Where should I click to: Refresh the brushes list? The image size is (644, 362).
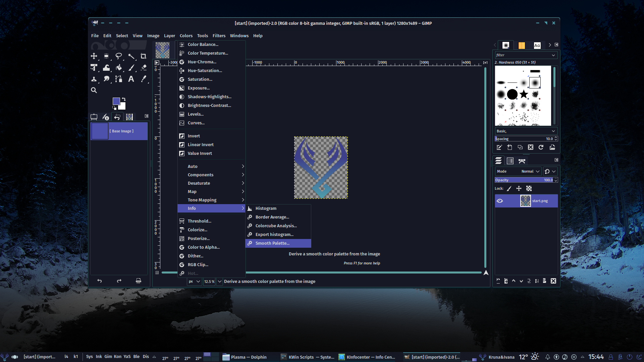(541, 147)
